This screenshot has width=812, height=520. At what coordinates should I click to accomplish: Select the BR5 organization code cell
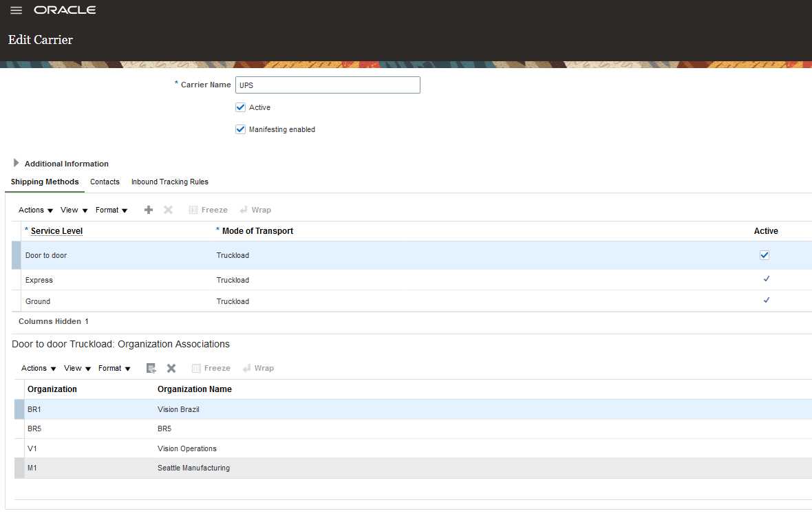34,429
